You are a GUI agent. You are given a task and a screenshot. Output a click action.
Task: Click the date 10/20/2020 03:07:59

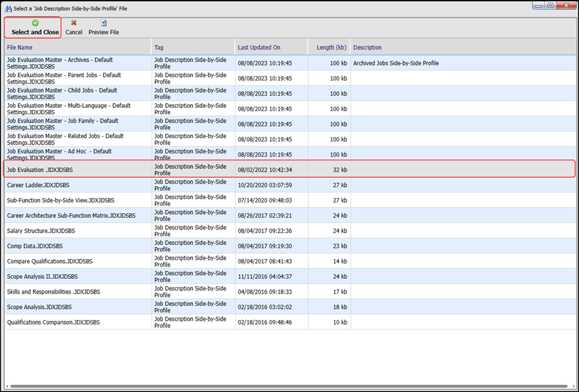pyautogui.click(x=265, y=185)
